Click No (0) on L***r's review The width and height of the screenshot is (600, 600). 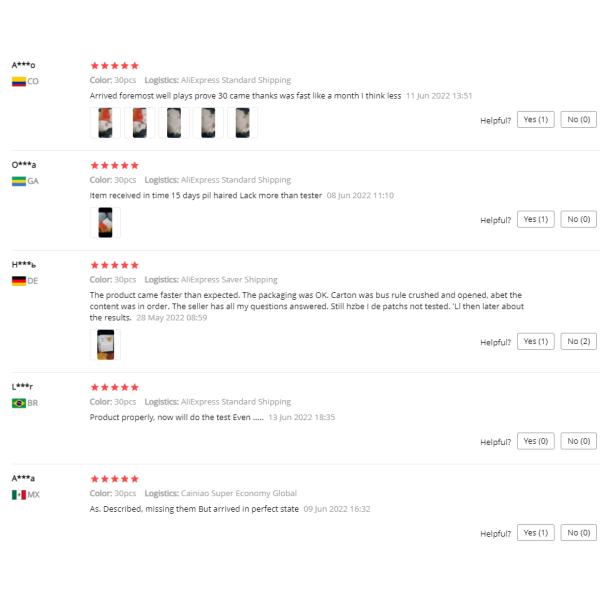tap(578, 442)
